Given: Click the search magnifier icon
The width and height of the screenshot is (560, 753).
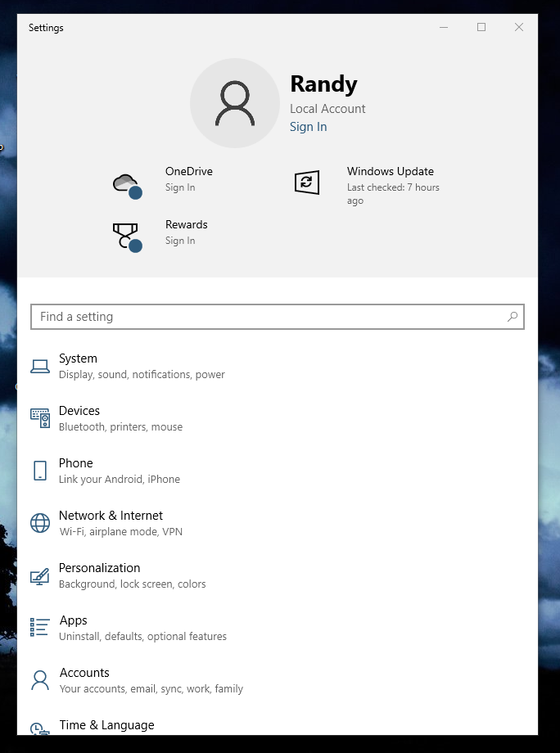Looking at the screenshot, I should pos(513,317).
